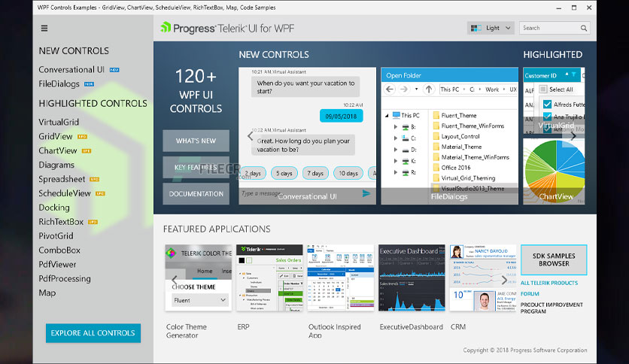Select VirtualGrid in sidebar
The width and height of the screenshot is (629, 364).
(59, 122)
